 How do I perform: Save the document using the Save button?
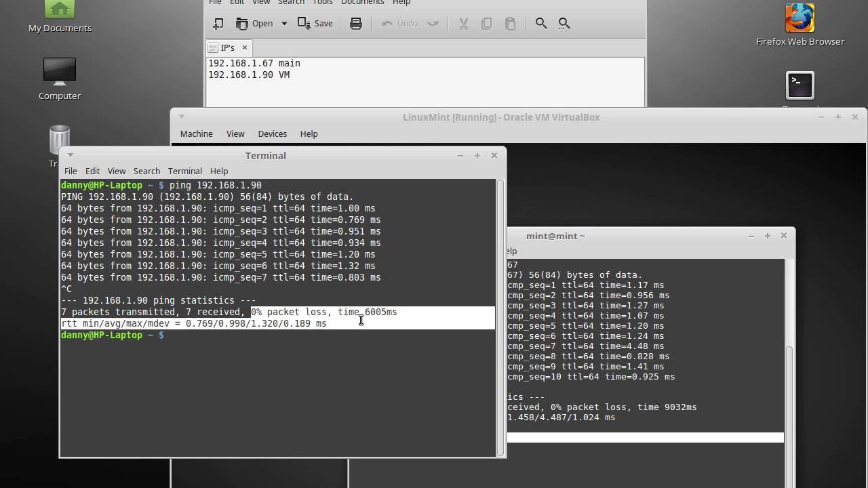pos(315,23)
